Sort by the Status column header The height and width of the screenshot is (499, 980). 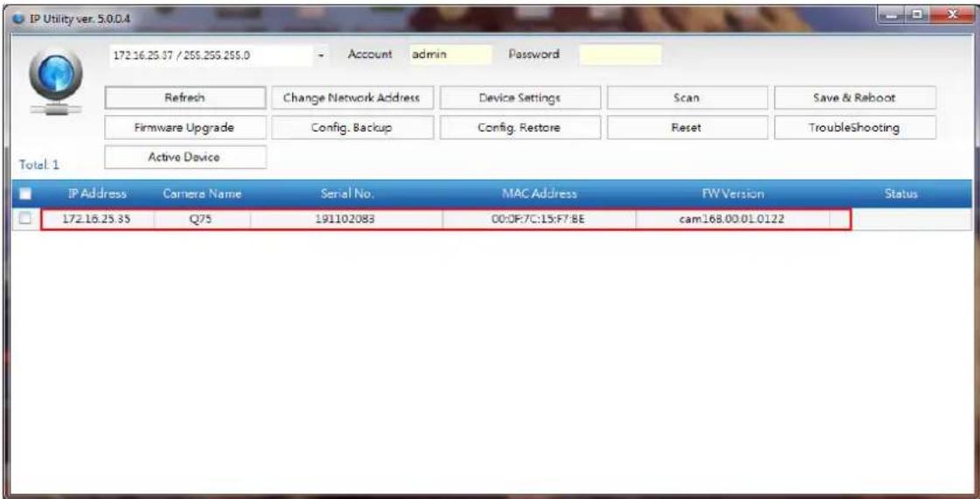[x=900, y=193]
